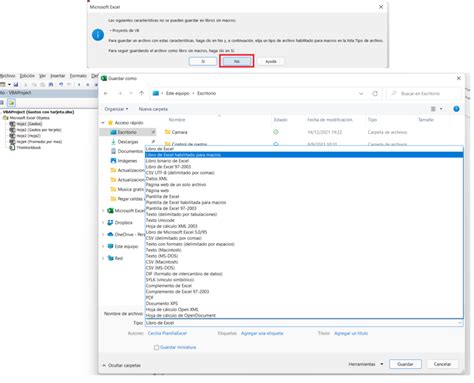Open the Camara folder in file list
Image resolution: width=474 pixels, height=383 pixels.
pos(179,132)
